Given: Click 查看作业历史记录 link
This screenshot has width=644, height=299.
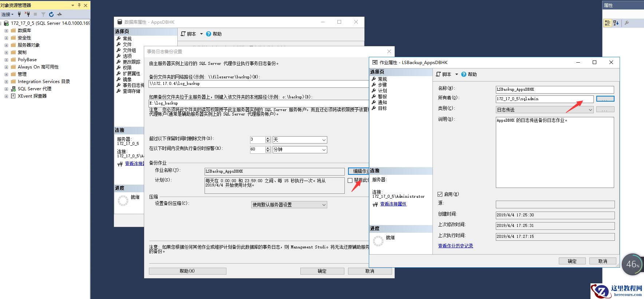Looking at the screenshot, I should [455, 246].
